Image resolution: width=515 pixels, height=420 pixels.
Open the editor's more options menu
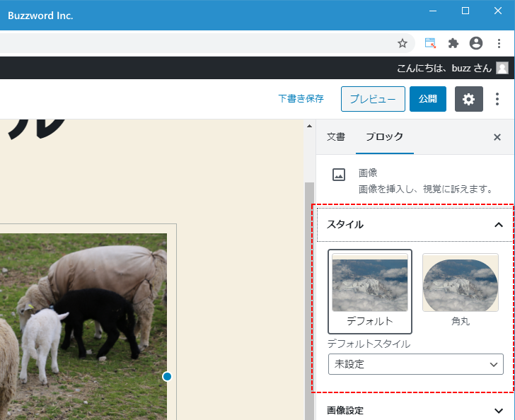497,99
